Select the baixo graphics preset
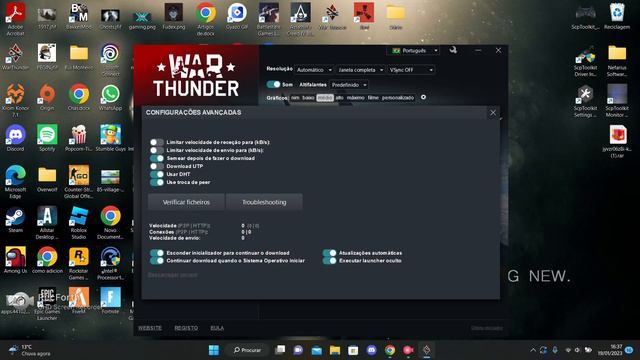Screen dimensions: 640x360 click(308, 98)
